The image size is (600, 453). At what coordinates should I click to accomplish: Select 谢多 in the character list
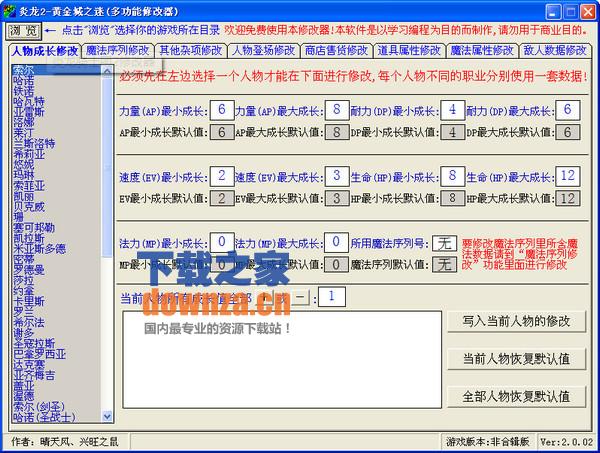click(x=57, y=333)
